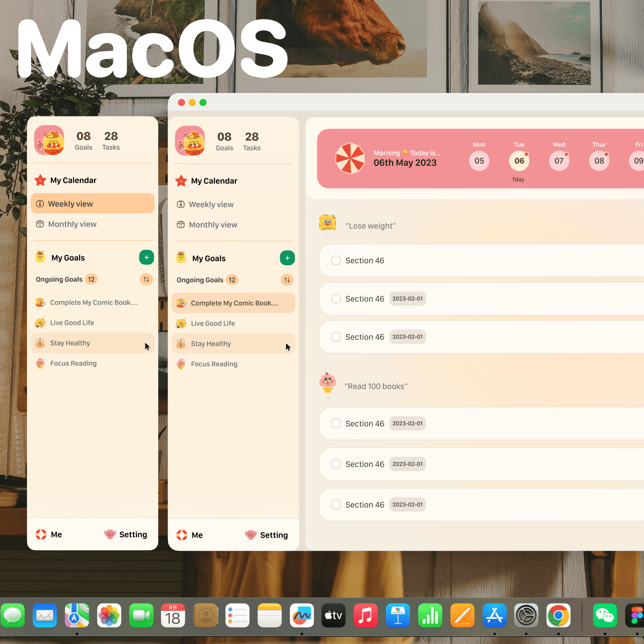Sort ongoing goals in main window sidebar

click(x=287, y=280)
